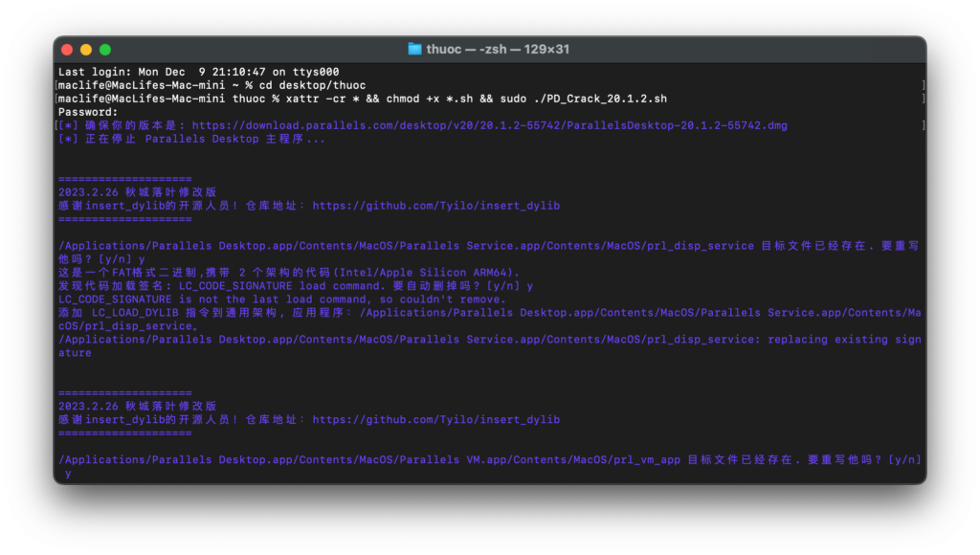Click the line about stopping Parallels Desktop
The height and width of the screenshot is (555, 980).
tap(191, 139)
